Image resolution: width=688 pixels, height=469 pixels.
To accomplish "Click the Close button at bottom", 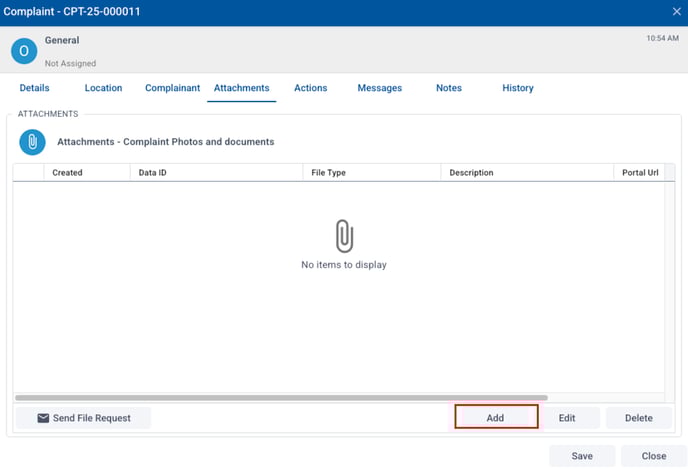I will pos(653,456).
